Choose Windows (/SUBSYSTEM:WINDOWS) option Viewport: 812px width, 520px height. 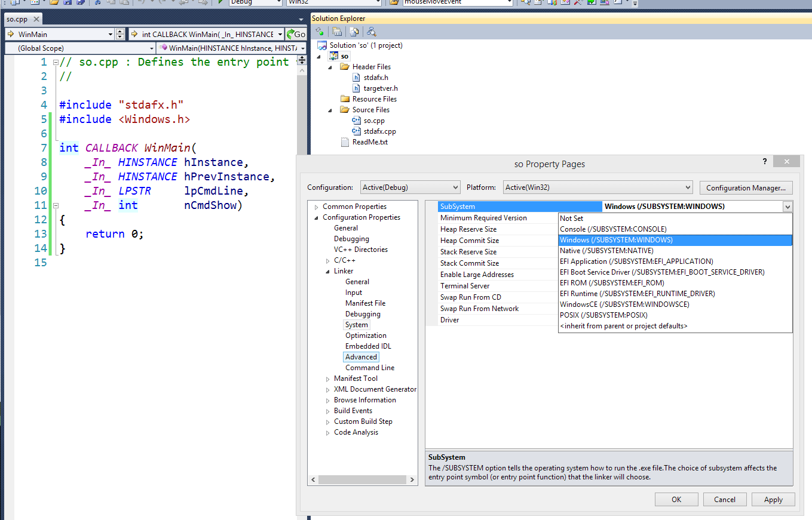[x=675, y=240]
